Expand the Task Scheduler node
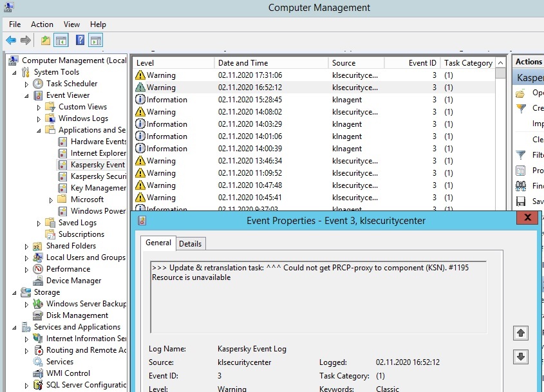The image size is (544, 392). point(26,84)
